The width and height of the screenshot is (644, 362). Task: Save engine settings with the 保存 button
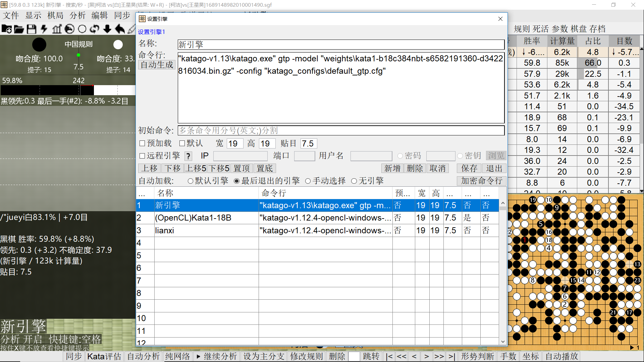click(469, 168)
